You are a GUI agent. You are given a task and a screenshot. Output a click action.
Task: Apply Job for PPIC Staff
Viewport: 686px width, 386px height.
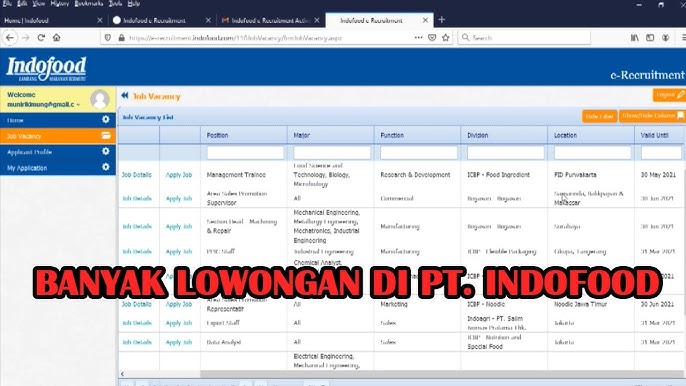click(178, 252)
